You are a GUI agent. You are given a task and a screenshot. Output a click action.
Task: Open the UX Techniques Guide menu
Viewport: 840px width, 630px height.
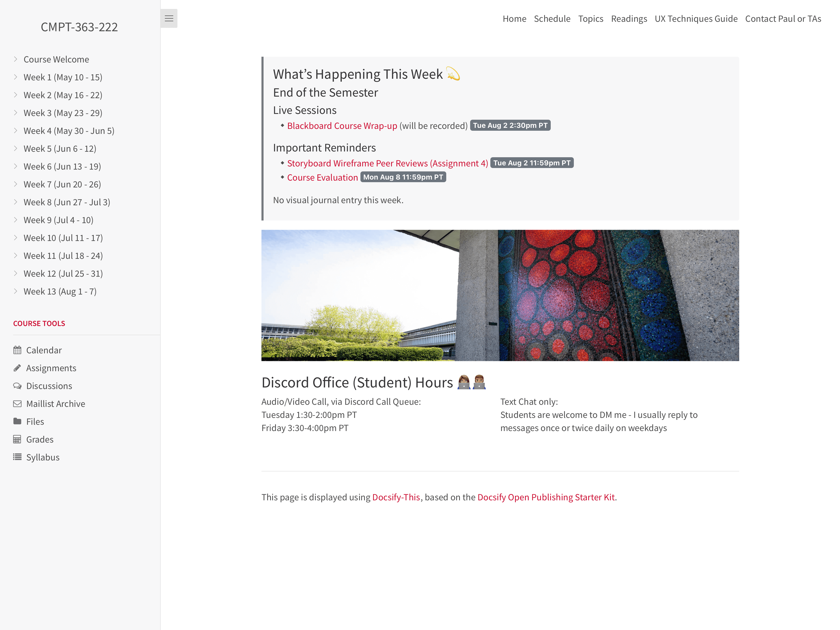(696, 19)
